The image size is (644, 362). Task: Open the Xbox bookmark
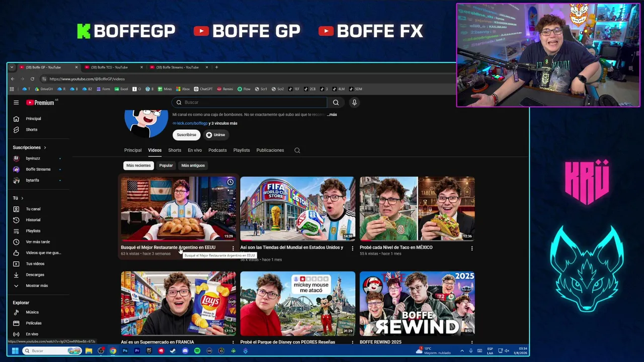point(183,89)
